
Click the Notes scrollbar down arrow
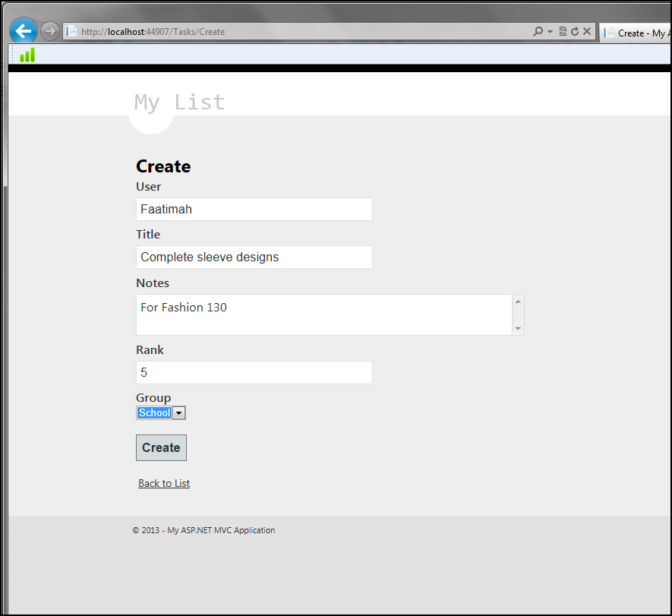click(x=518, y=328)
